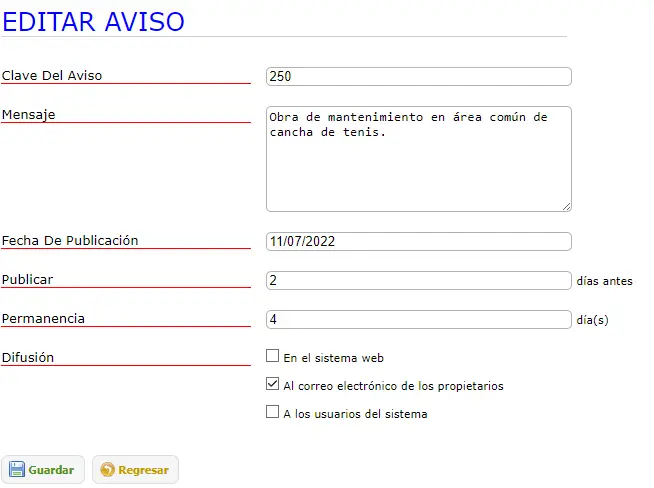Image resolution: width=654 pixels, height=488 pixels.
Task: Uncheck 'Al correo electrónico de los propietarios'
Action: coord(272,383)
